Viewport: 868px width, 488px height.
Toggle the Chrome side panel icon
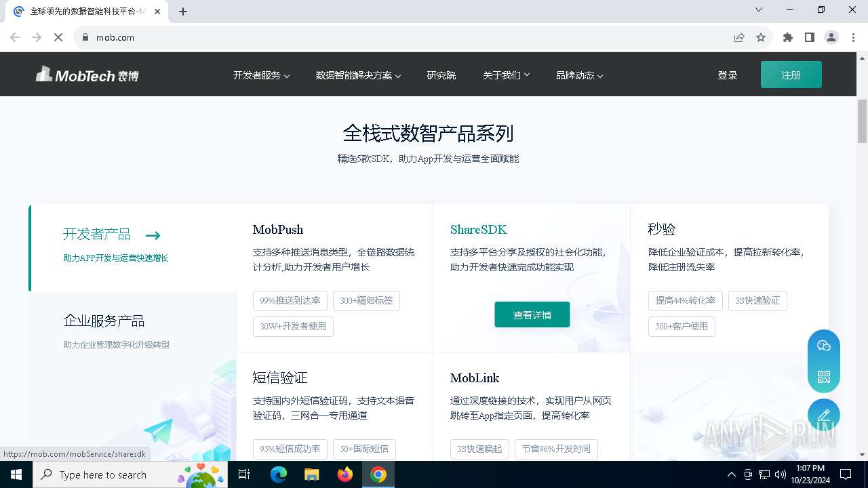pyautogui.click(x=810, y=37)
